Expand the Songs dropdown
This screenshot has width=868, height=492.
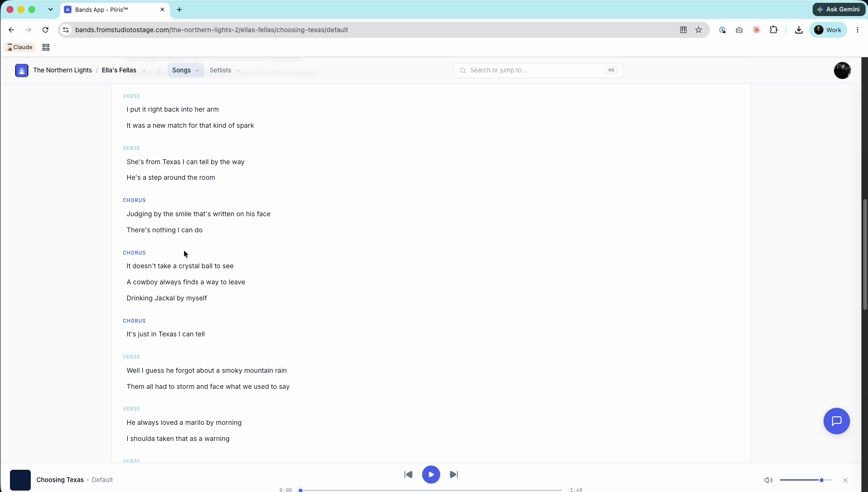186,70
